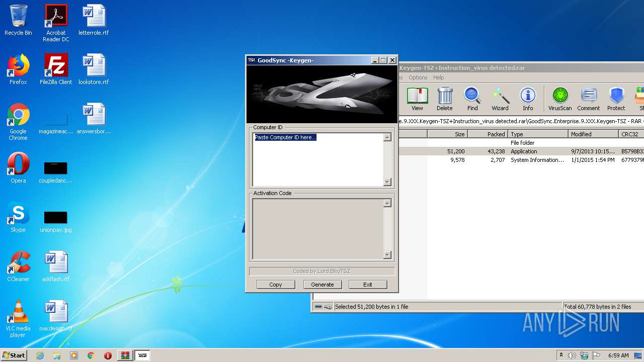Click the WinRAR Comment toolbar icon
The width and height of the screenshot is (644, 362).
tap(589, 99)
